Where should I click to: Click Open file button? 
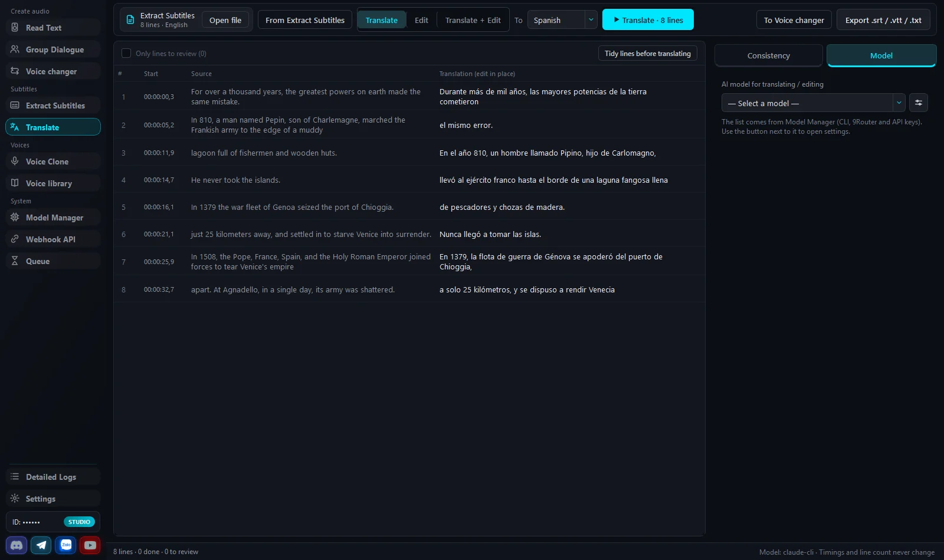225,20
